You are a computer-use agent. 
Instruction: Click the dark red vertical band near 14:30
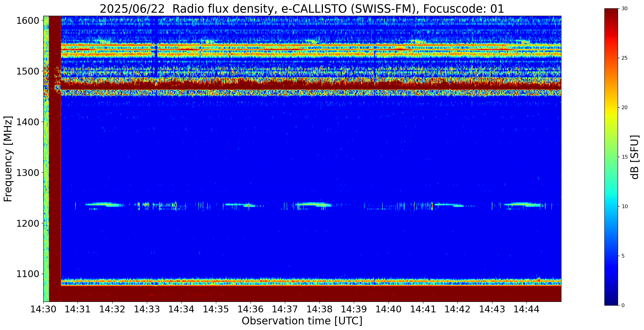pos(55,159)
